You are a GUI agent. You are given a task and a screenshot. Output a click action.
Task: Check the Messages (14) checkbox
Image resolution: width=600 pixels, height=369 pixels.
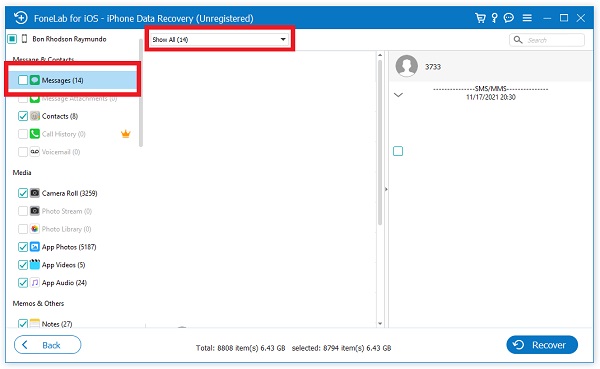coord(23,80)
